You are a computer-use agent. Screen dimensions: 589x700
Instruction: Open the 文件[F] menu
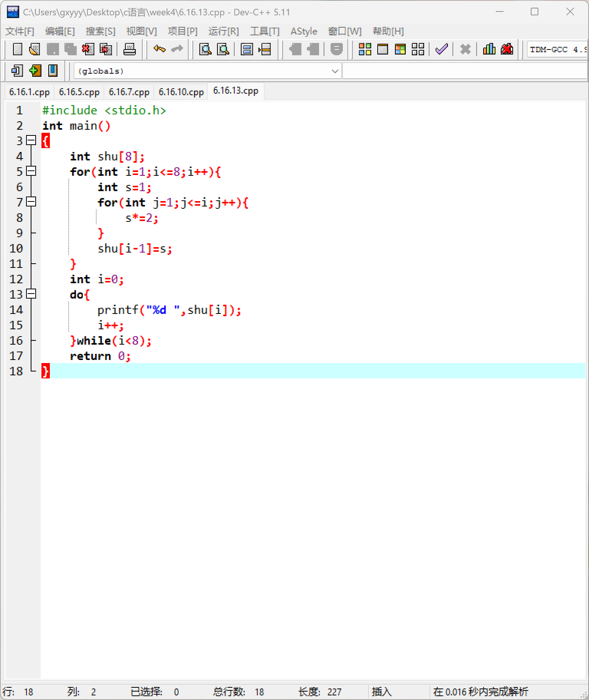(x=20, y=31)
